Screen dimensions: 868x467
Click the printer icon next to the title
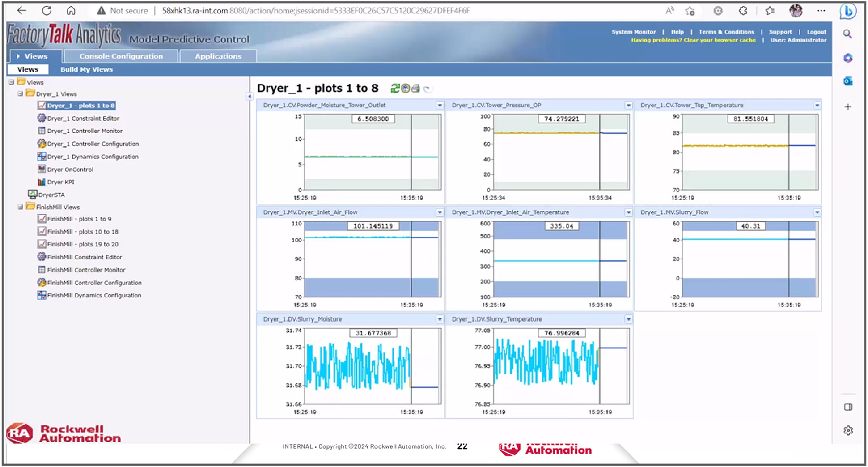(x=415, y=89)
